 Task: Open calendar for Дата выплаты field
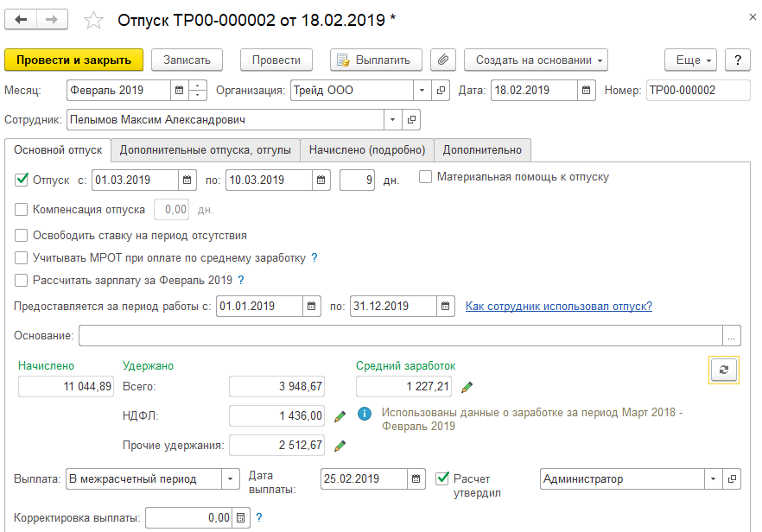[417, 479]
